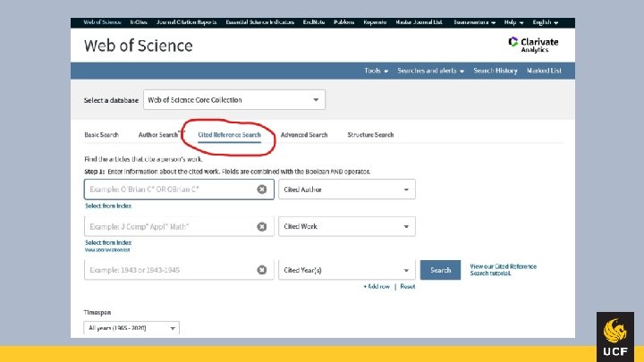Open the Buenaventura account menu

474,22
